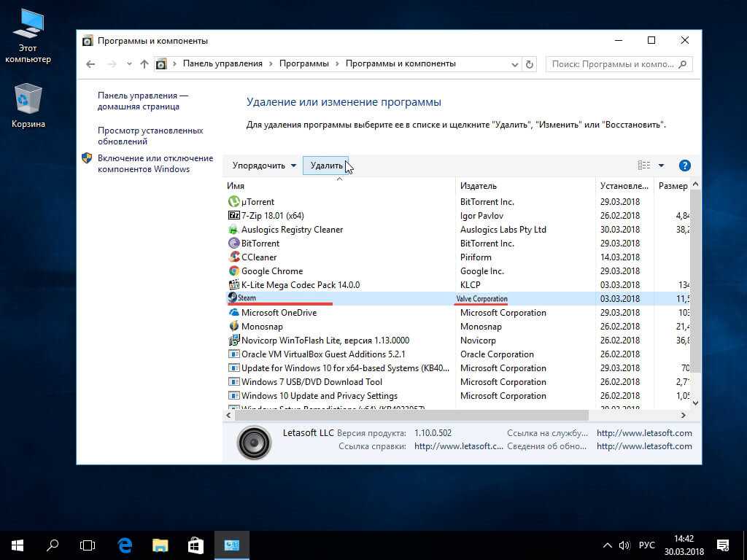Click the search field for programs

[x=611, y=64]
